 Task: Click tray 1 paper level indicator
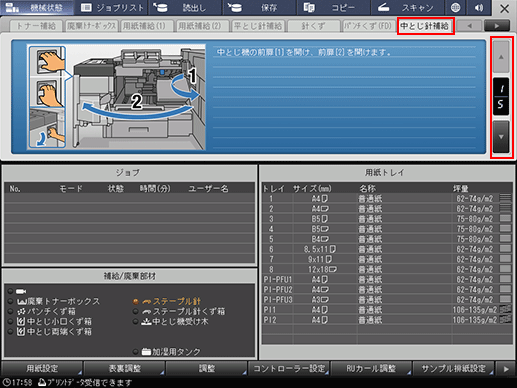point(505,198)
